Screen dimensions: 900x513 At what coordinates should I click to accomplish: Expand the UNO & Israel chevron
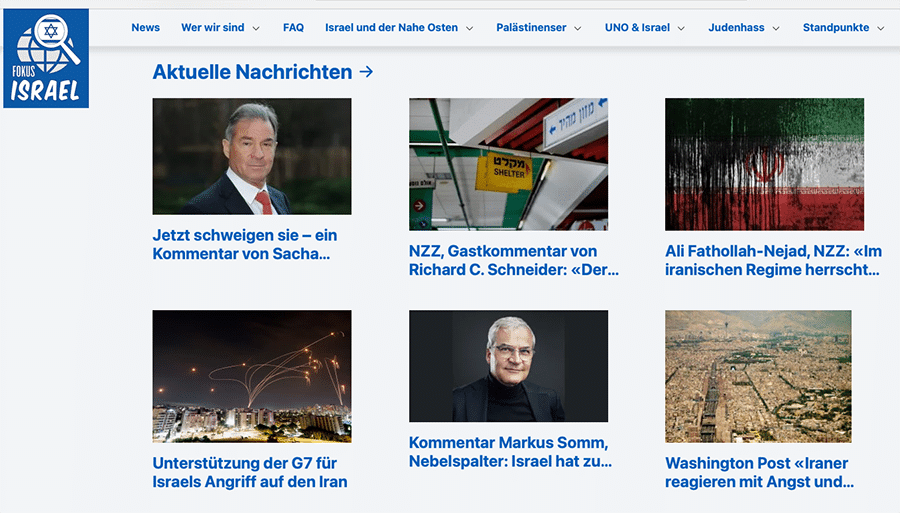point(681,28)
